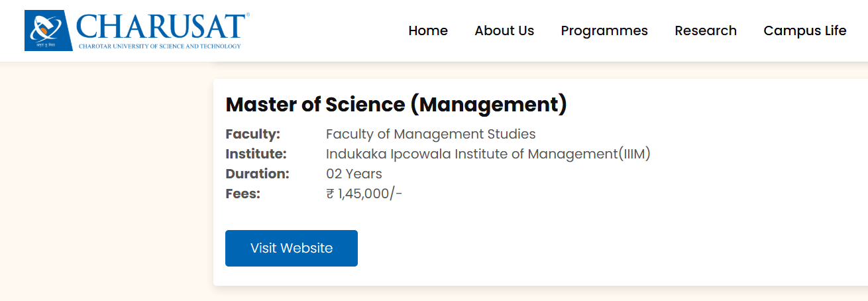The height and width of the screenshot is (301, 868).
Task: Click the Duration field label
Action: click(x=257, y=174)
